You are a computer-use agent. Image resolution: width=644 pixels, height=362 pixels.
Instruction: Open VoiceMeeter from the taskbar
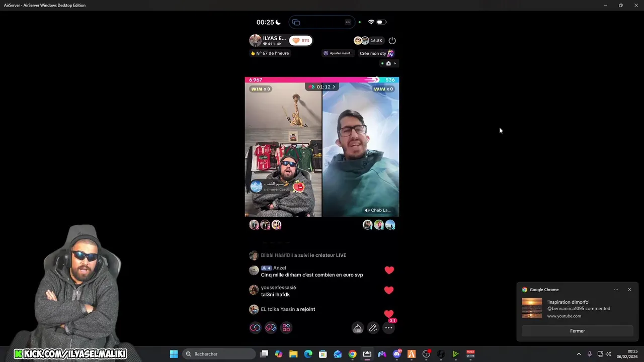coord(470,354)
